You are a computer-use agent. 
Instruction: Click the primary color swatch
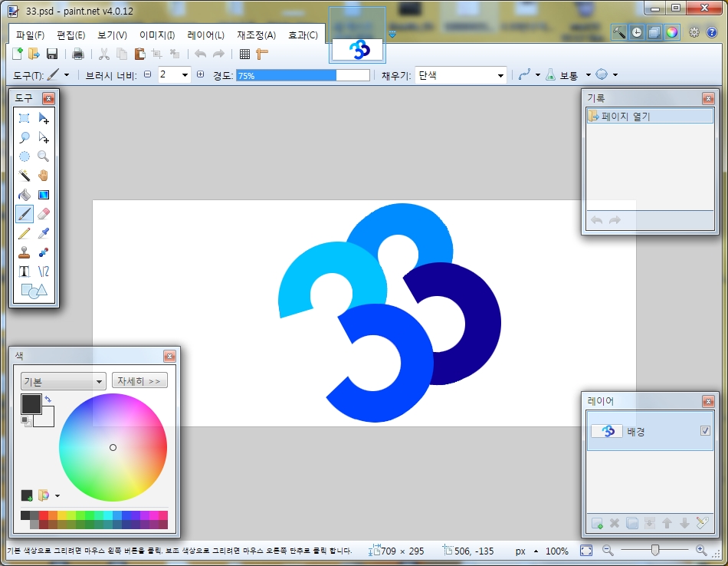coord(31,403)
